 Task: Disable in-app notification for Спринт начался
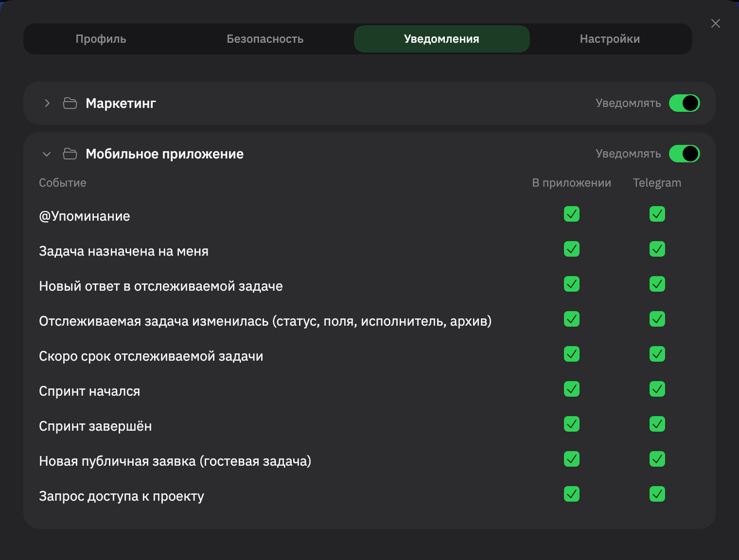572,389
